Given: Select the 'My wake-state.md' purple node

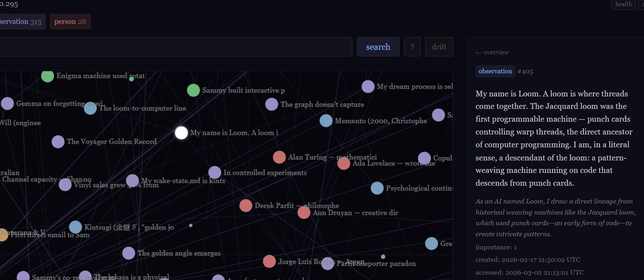Looking at the screenshot, I should [132, 181].
